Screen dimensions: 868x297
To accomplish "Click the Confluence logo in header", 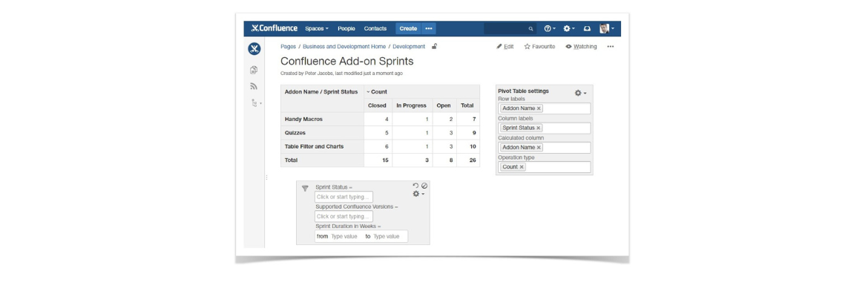I will point(274,28).
